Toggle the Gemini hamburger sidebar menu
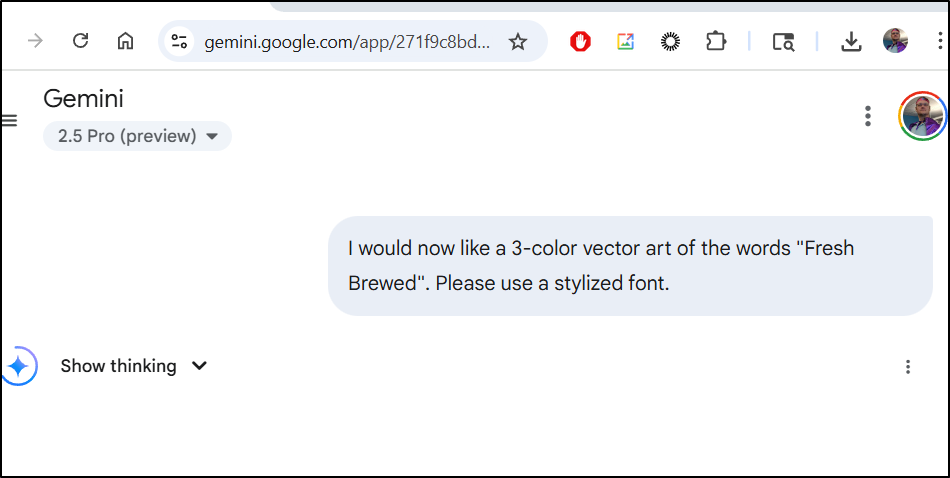This screenshot has height=478, width=950. tap(9, 121)
